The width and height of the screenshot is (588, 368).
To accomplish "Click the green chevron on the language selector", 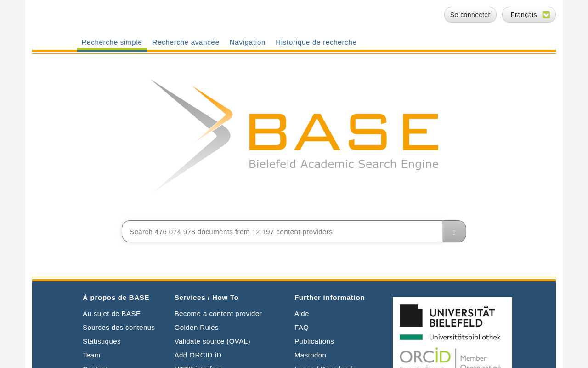I will (x=546, y=15).
